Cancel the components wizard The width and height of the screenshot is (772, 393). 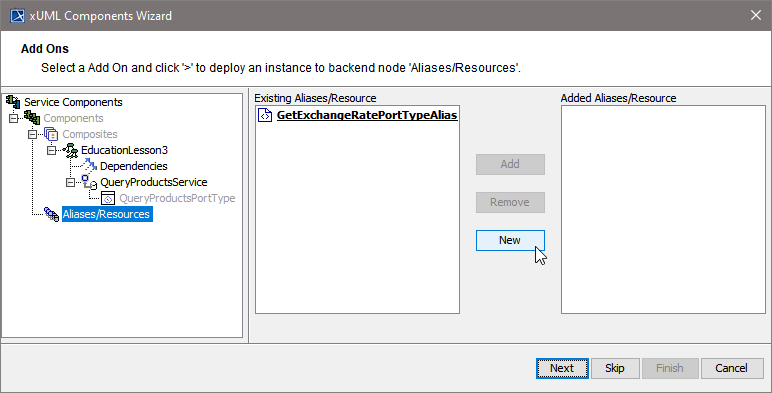[x=732, y=368]
